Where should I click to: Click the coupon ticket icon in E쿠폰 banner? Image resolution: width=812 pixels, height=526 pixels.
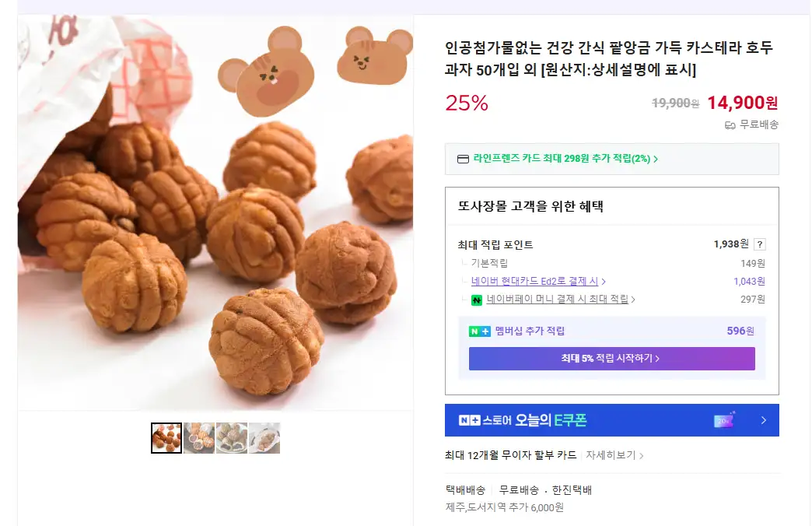723,420
